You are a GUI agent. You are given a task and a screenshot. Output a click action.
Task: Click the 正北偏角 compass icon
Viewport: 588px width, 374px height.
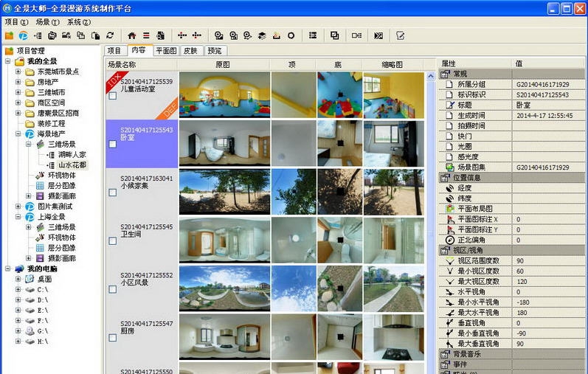(449, 240)
